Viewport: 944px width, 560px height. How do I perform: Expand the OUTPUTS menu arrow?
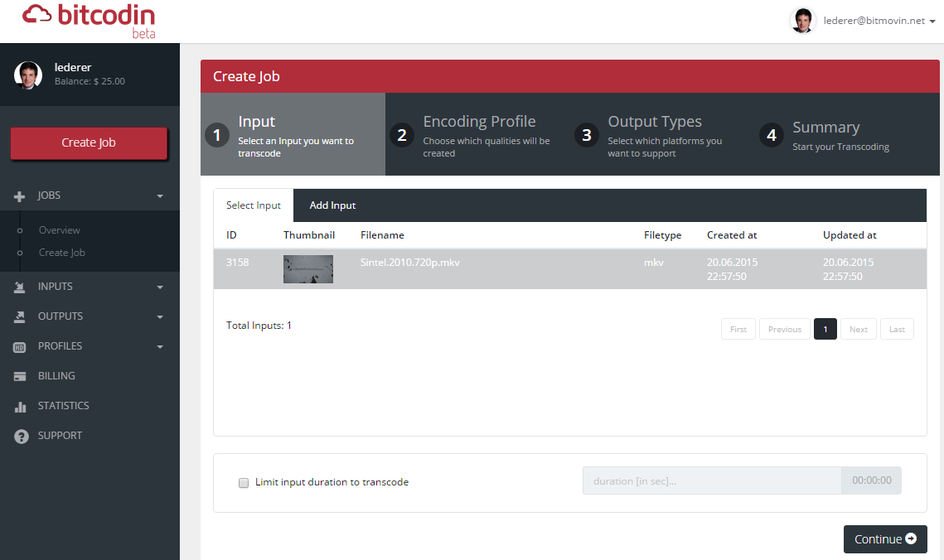[160, 317]
